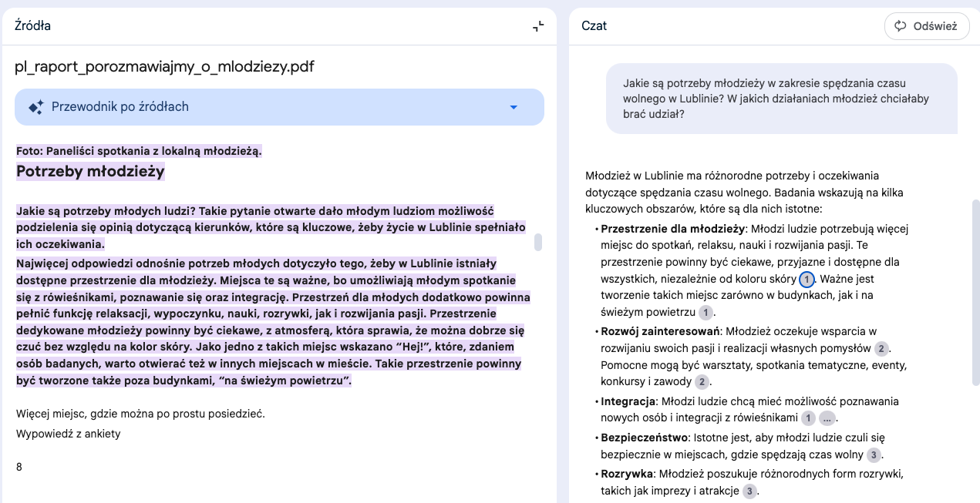Screen dimensions: 980x503
Task: Open citation 2 after 'własnych pomysłów'
Action: [882, 349]
